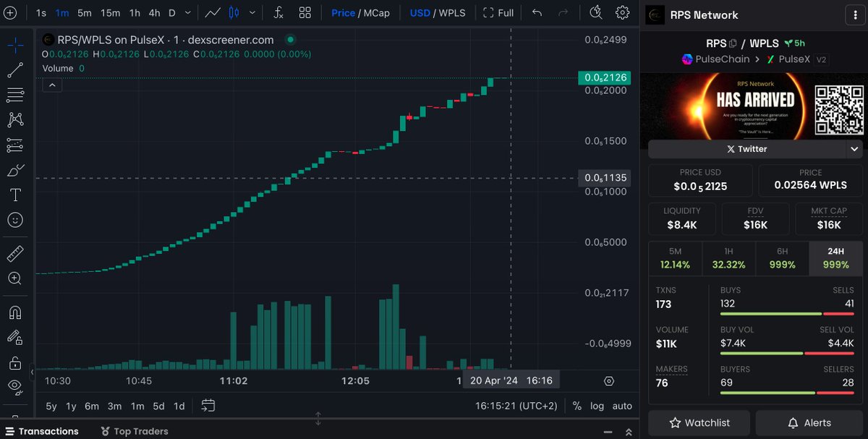Select the candlestick chart style
Screen dimensions: 868x439
234,12
